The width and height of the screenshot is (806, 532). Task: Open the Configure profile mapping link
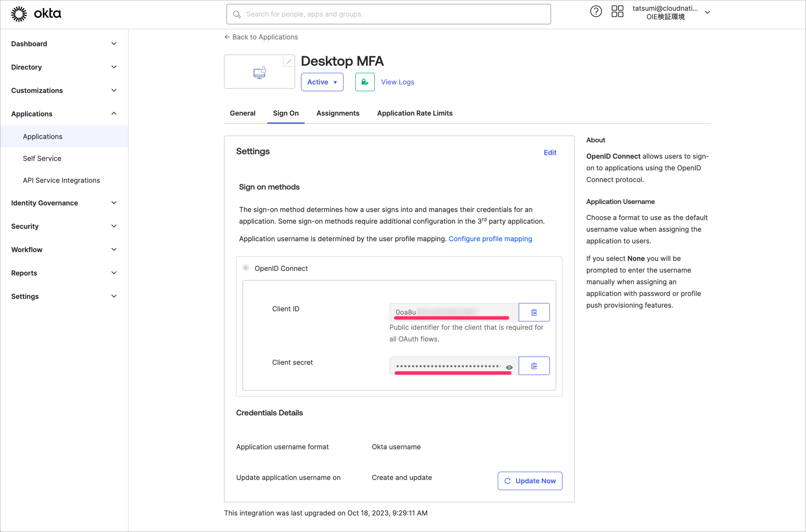click(490, 239)
